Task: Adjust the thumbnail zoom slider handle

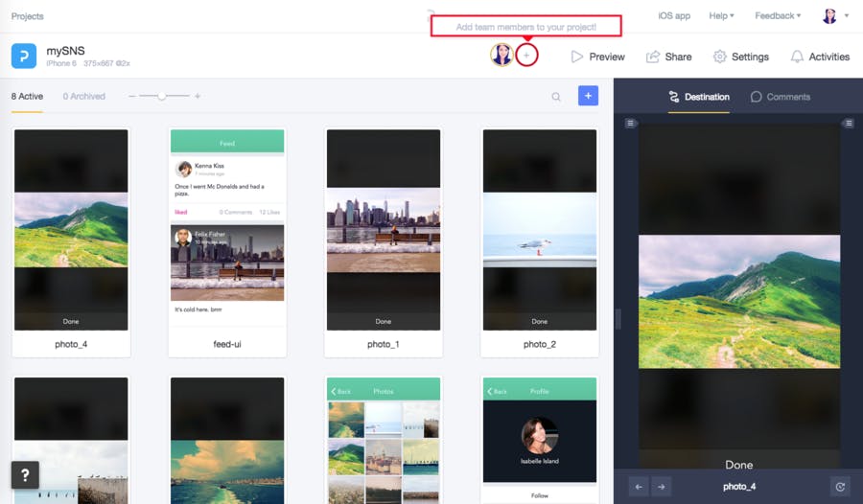Action: tap(162, 96)
